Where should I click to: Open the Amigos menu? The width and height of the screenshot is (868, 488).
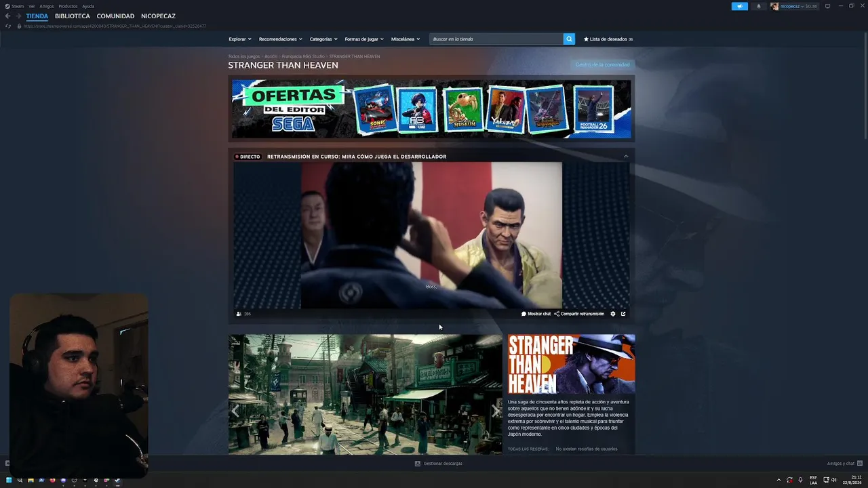point(47,6)
